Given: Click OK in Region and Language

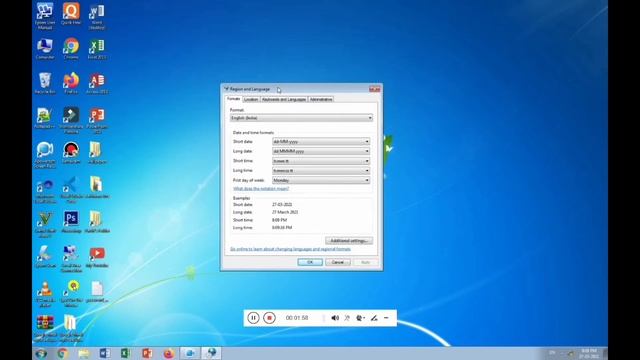Looking at the screenshot, I should (x=310, y=262).
